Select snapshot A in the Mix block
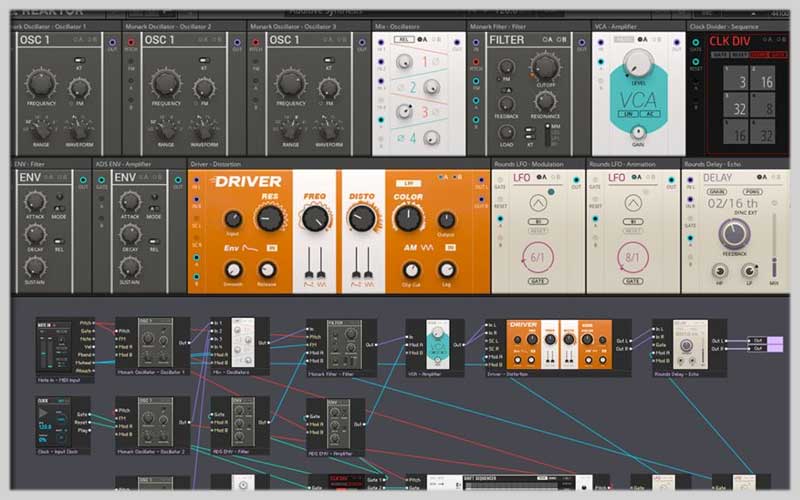Screen dimensions: 800x500 coord(422,39)
